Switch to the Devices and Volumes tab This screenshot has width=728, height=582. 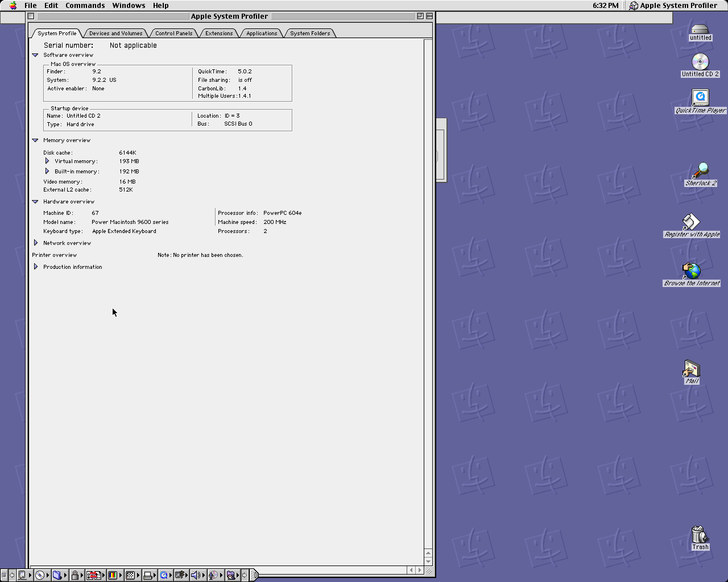click(x=115, y=33)
